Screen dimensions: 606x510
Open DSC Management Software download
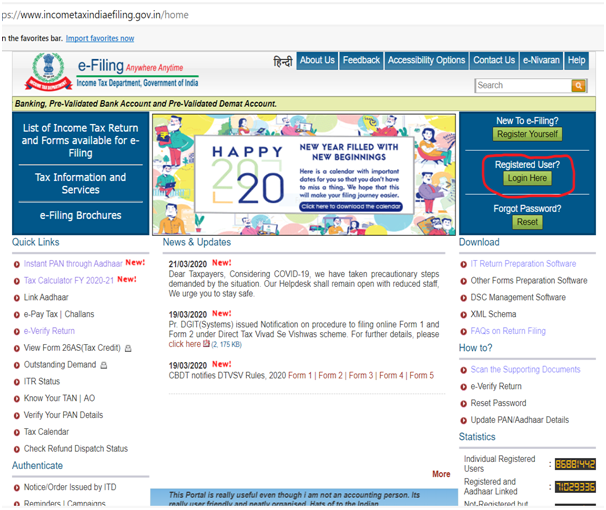point(518,298)
